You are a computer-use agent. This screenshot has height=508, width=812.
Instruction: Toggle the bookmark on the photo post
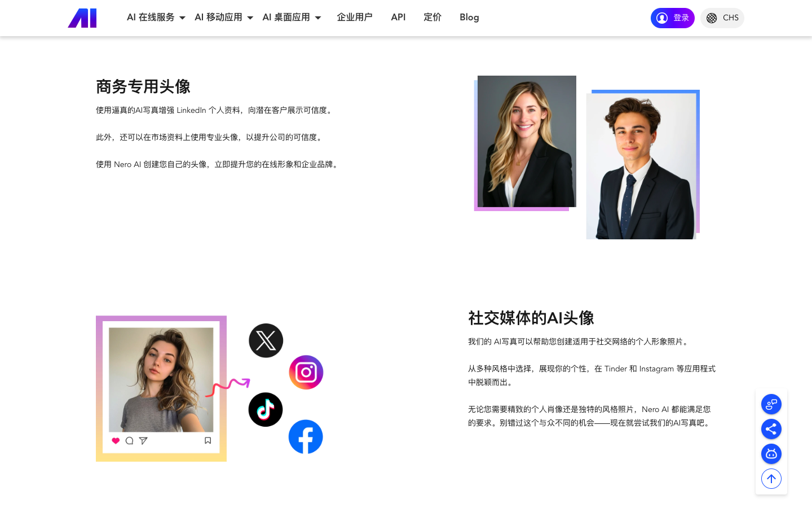tap(208, 440)
